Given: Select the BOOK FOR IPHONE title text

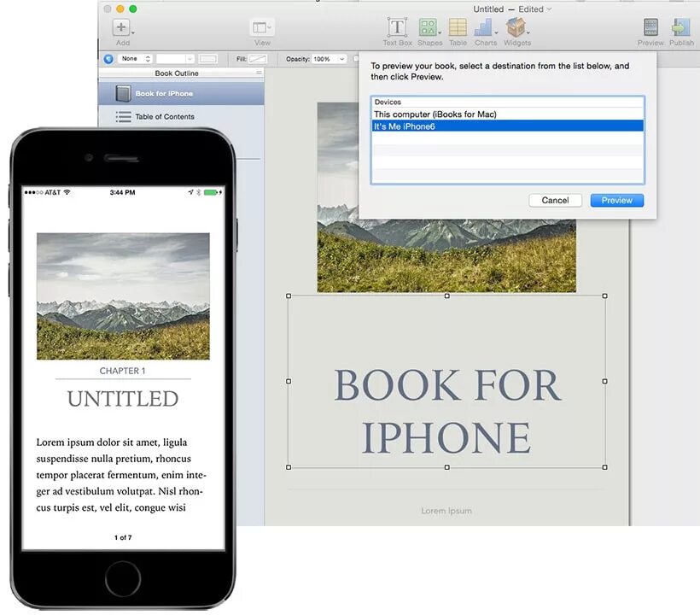Looking at the screenshot, I should coord(446,411).
